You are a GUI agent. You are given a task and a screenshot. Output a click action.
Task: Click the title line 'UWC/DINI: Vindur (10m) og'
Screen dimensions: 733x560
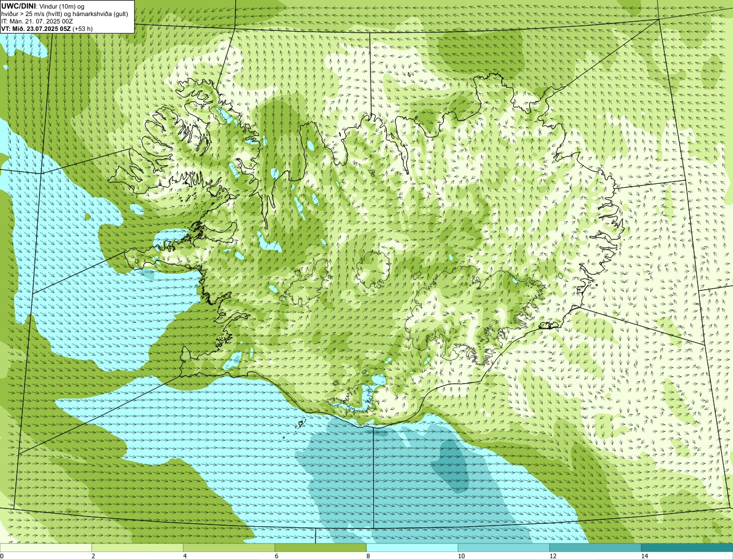pos(43,6)
